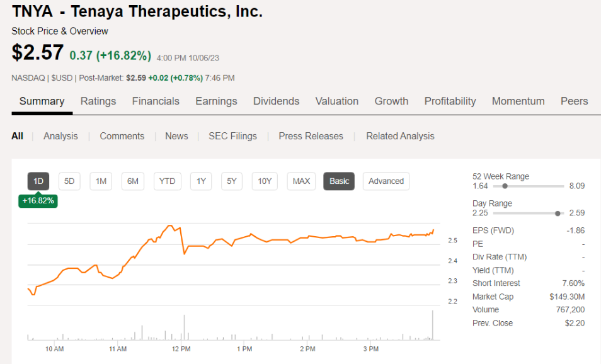Go to the Earnings tab

[216, 101]
